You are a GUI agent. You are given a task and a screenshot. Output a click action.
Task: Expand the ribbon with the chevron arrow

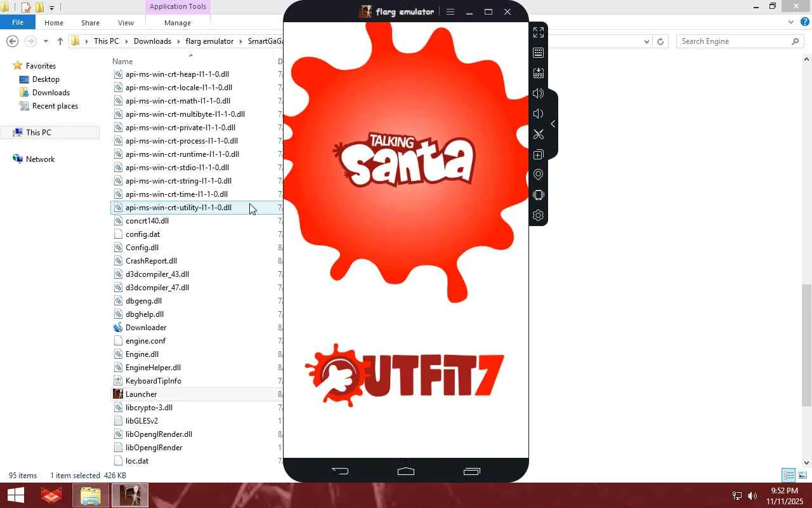coord(791,22)
